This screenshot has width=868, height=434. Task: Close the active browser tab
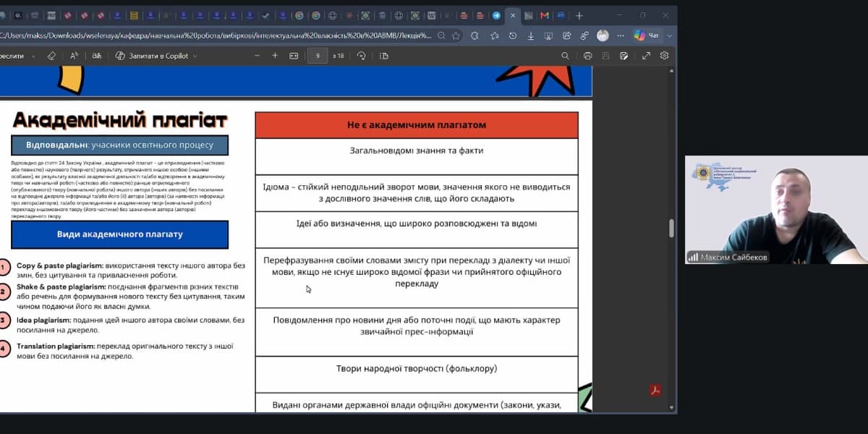pyautogui.click(x=513, y=15)
